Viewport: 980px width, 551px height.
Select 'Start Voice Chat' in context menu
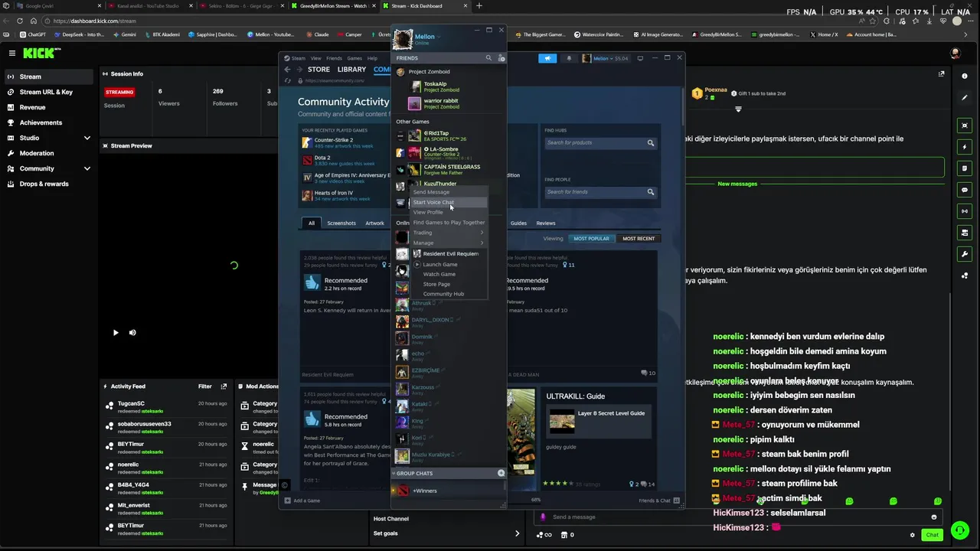click(448, 202)
